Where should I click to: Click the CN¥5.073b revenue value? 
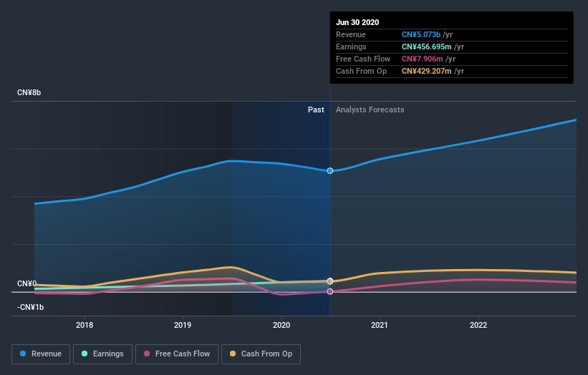421,34
